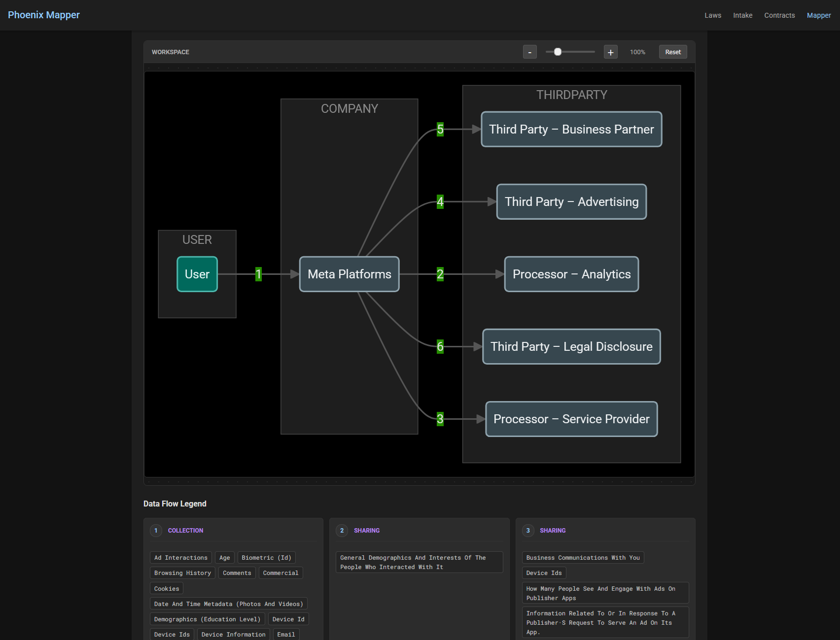
Task: Go to the Intake page
Action: tap(742, 15)
